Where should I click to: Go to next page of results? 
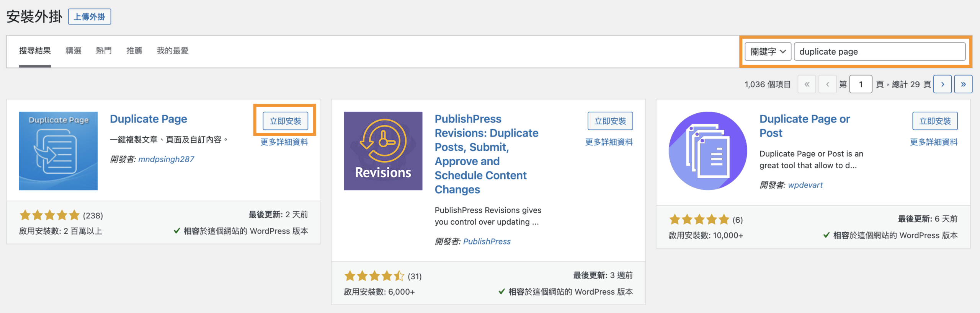click(942, 84)
